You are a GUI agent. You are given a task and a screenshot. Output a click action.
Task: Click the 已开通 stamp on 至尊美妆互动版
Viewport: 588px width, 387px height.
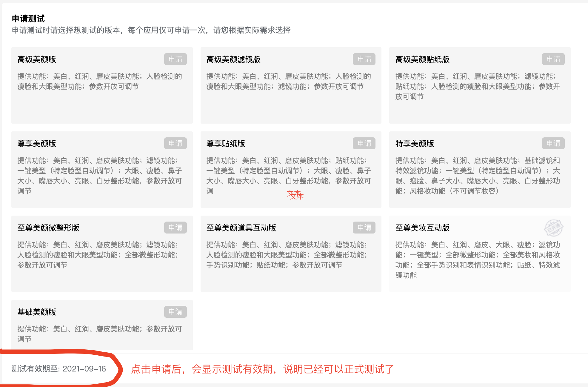pyautogui.click(x=553, y=228)
